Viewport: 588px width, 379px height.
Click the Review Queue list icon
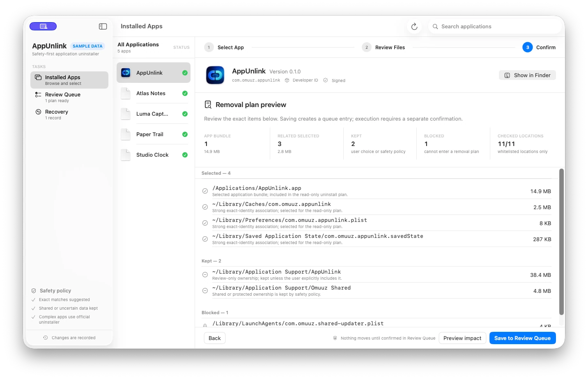pos(38,94)
